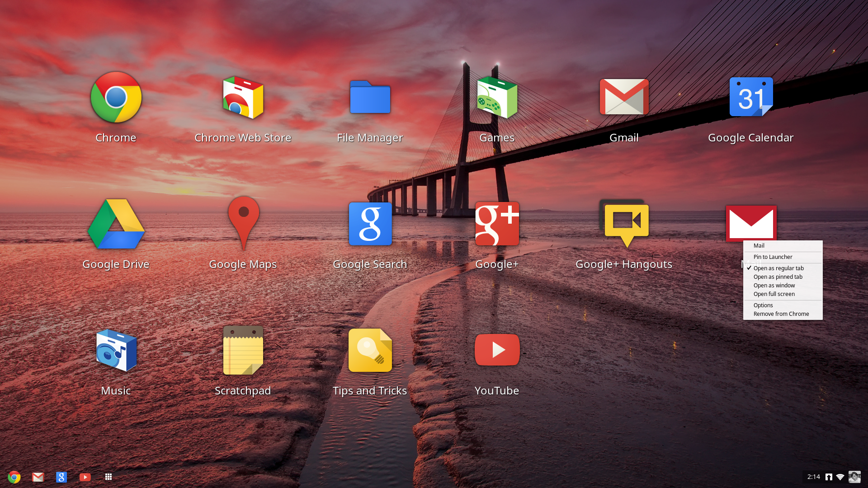This screenshot has height=488, width=868.
Task: Launch the Google+ Hangouts app
Action: (624, 225)
